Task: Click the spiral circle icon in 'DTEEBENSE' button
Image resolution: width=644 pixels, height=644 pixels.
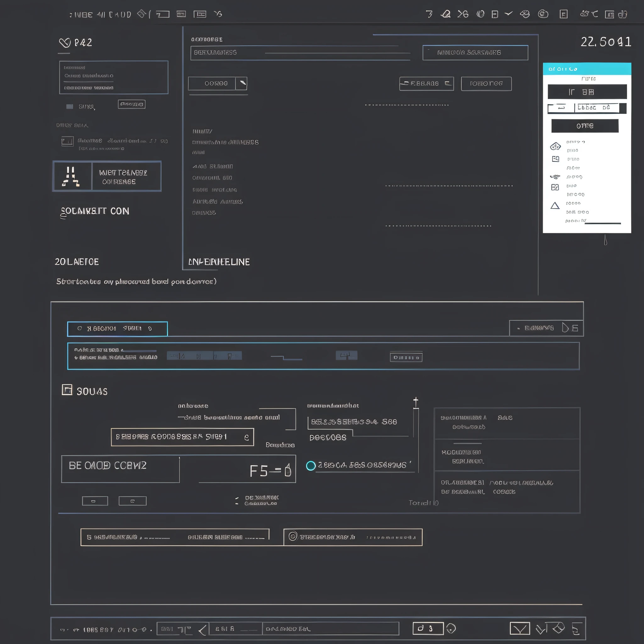Action: 293,536
